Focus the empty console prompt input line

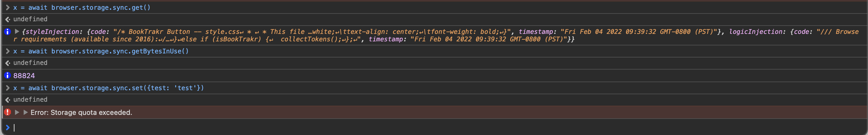438,128
